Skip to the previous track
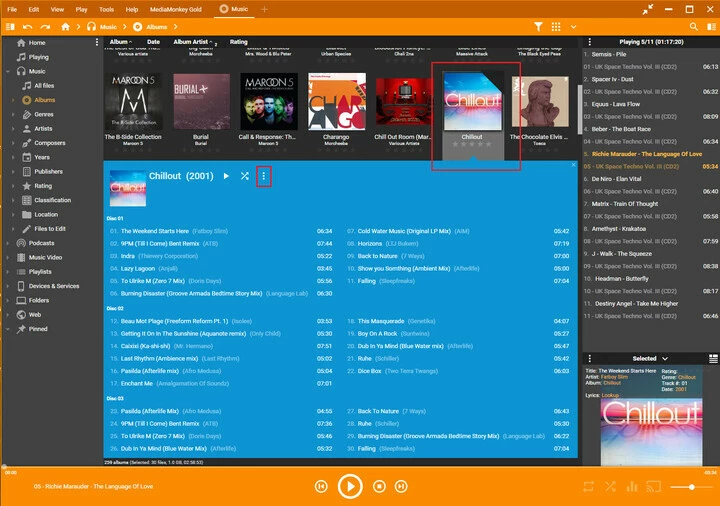 [x=321, y=486]
